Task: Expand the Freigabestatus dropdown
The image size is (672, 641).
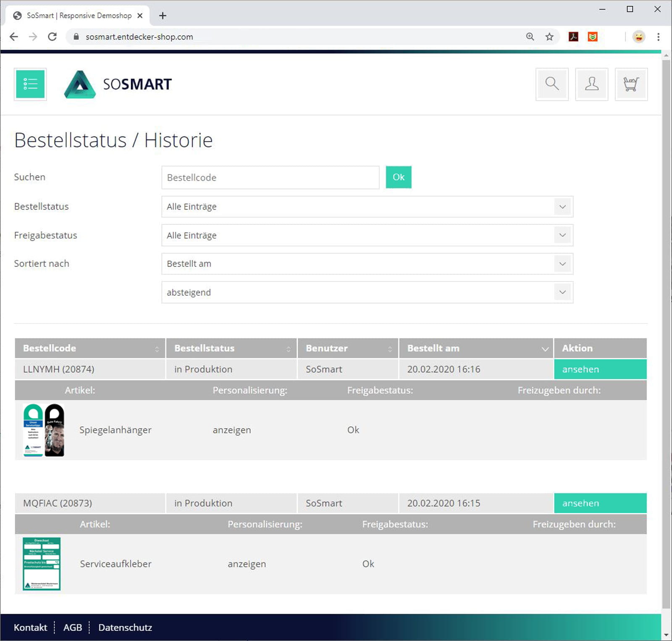Action: click(x=367, y=235)
